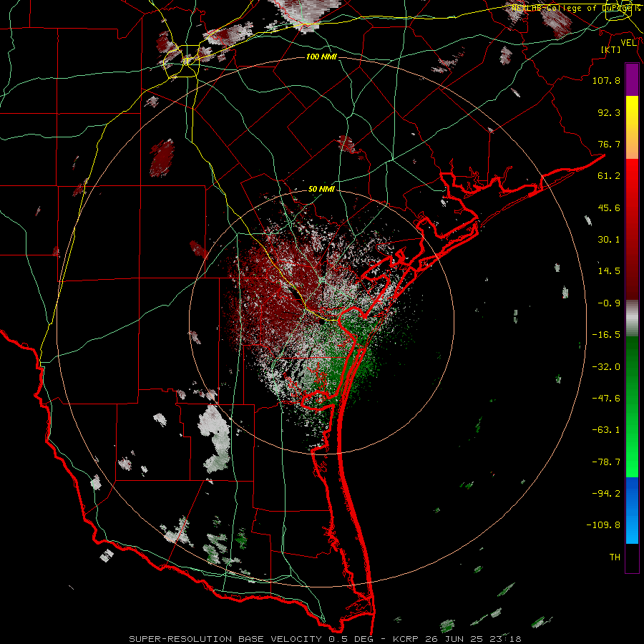
Task: Select the yellow-orange segment of the color bar
Action: coord(632,127)
